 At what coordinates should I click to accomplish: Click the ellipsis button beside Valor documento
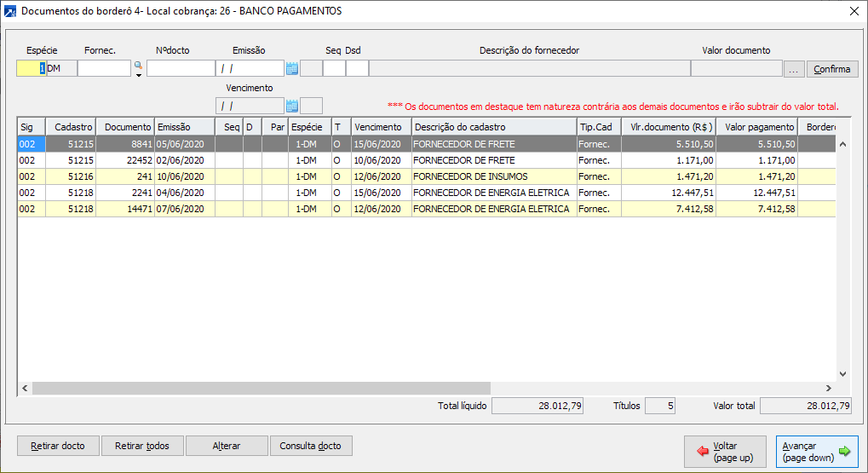pyautogui.click(x=794, y=69)
